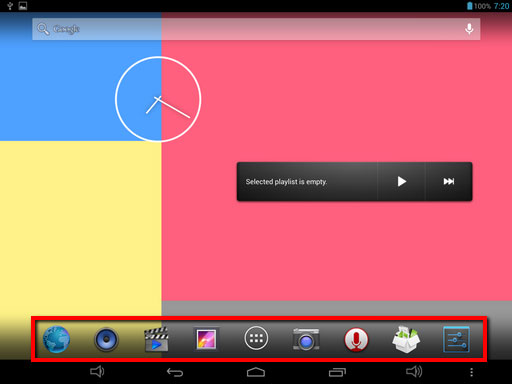Start voice search with the microphone icon

469,29
